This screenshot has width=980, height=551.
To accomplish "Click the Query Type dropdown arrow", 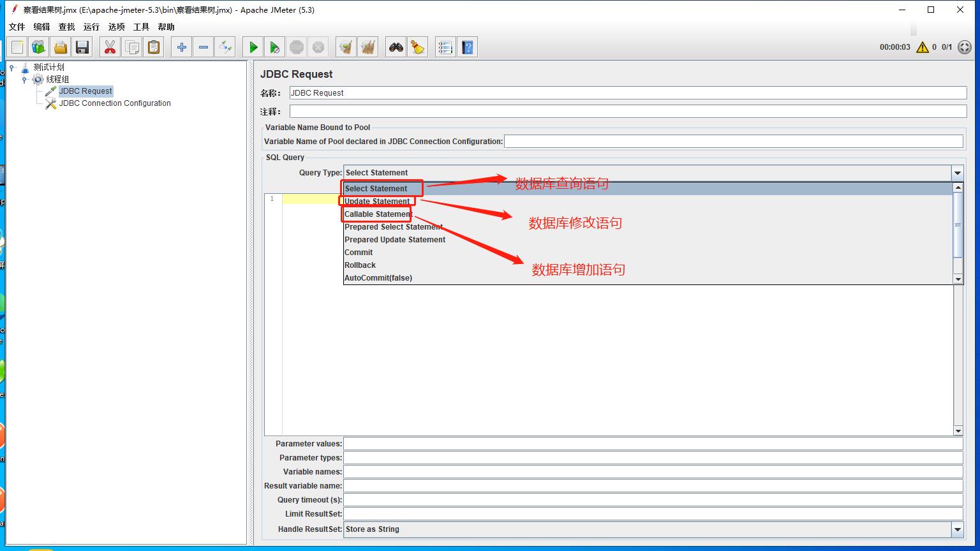I will (957, 173).
